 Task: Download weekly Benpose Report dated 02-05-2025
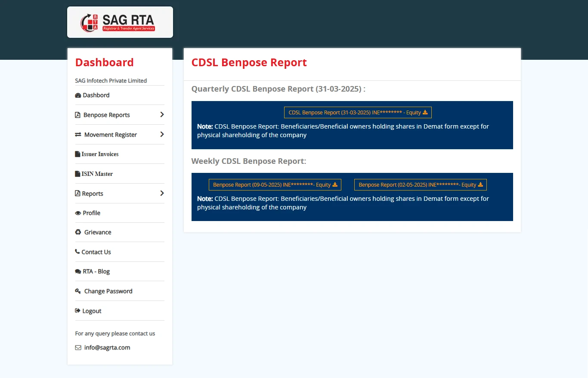[420, 185]
